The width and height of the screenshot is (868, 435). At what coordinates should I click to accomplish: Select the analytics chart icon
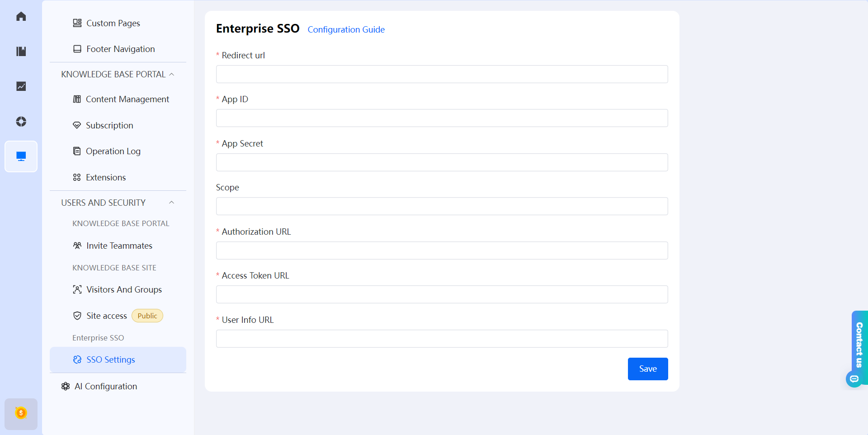point(21,86)
